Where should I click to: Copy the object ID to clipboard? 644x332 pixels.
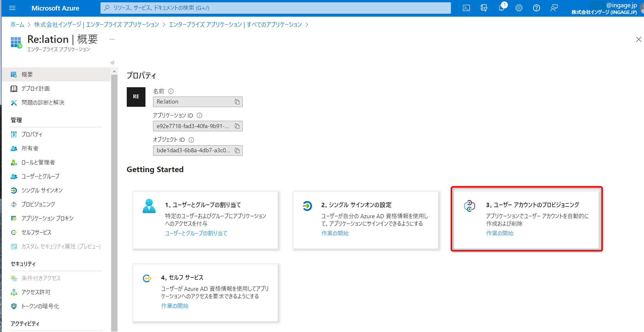tap(237, 151)
